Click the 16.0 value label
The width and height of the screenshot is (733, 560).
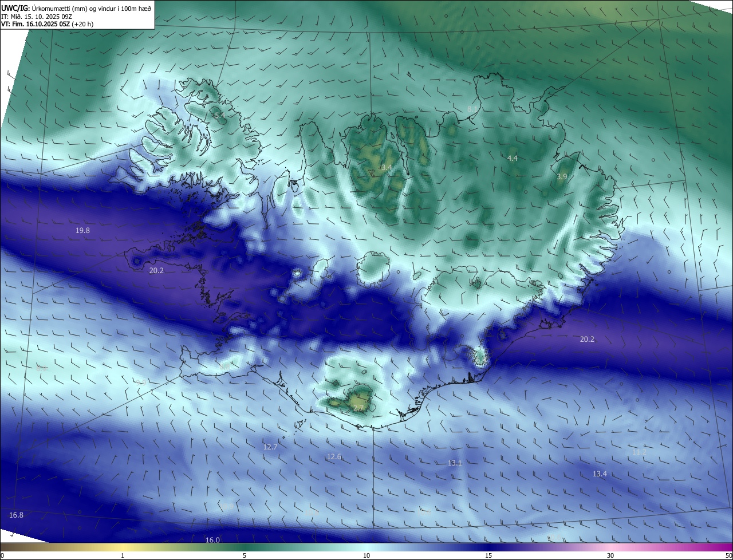[x=212, y=541]
